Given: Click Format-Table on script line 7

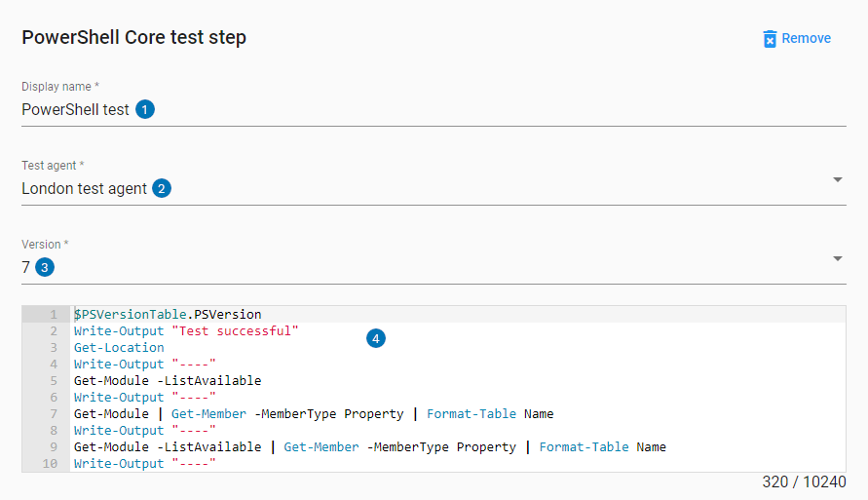Looking at the screenshot, I should [x=472, y=414].
